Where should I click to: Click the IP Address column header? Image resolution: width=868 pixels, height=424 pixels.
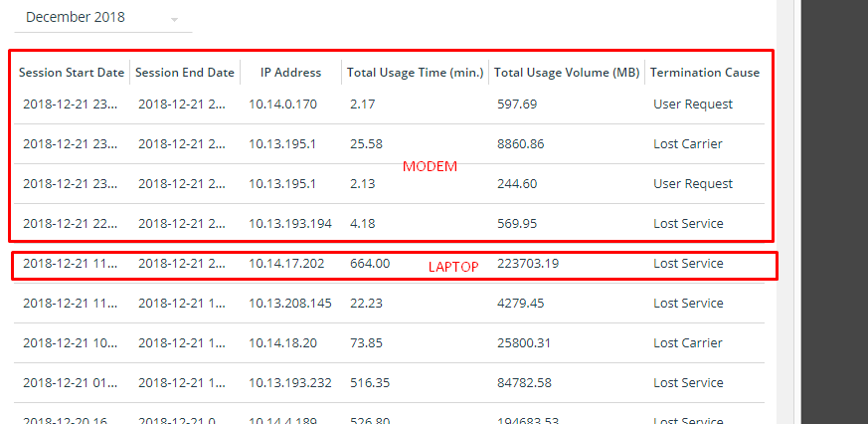point(290,73)
